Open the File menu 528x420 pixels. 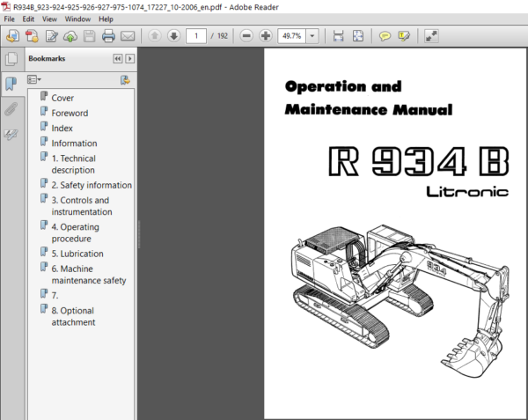[9, 19]
